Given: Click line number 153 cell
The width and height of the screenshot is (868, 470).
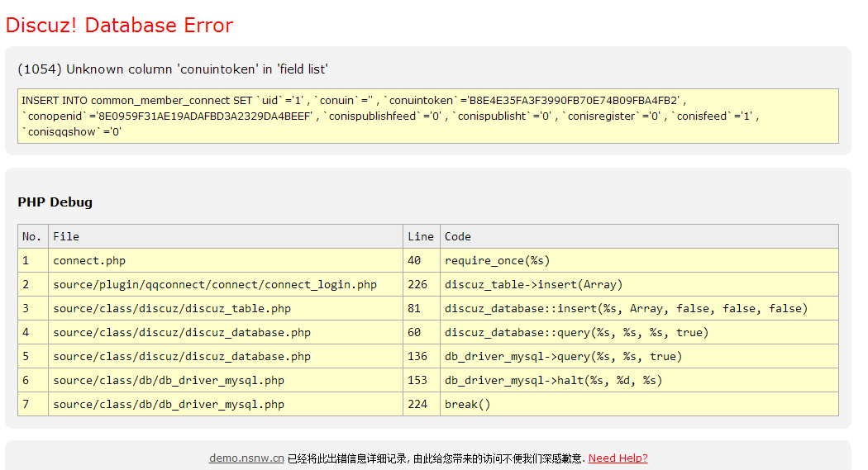Looking at the screenshot, I should [422, 381].
